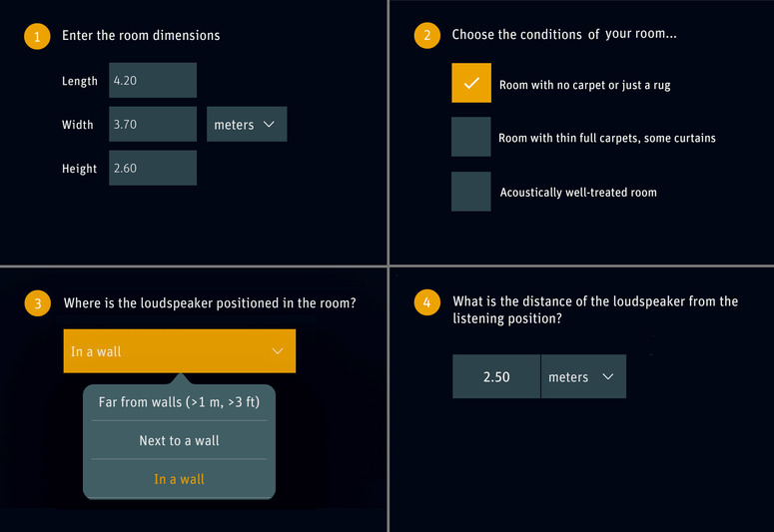Click chevron arrow in position dropdown
The width and height of the screenshot is (774, 532).
click(x=278, y=351)
